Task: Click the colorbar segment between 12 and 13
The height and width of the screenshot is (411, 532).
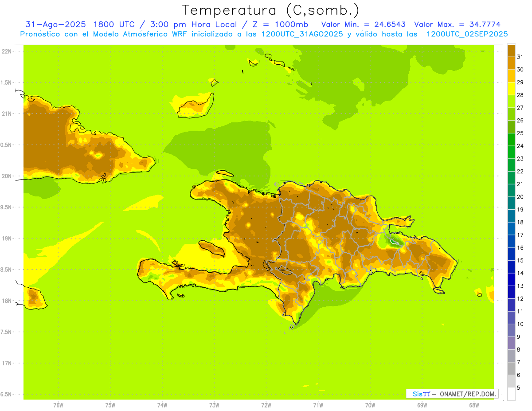Action: coord(511,292)
